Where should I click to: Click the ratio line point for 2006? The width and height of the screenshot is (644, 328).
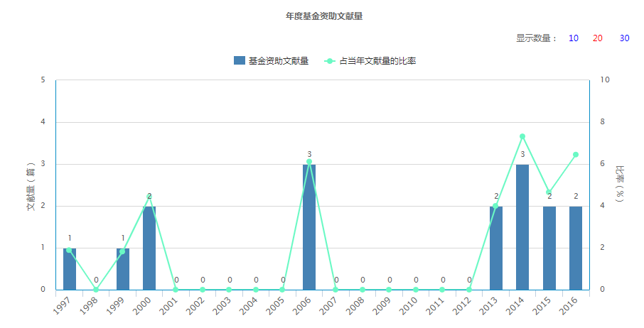(x=309, y=162)
